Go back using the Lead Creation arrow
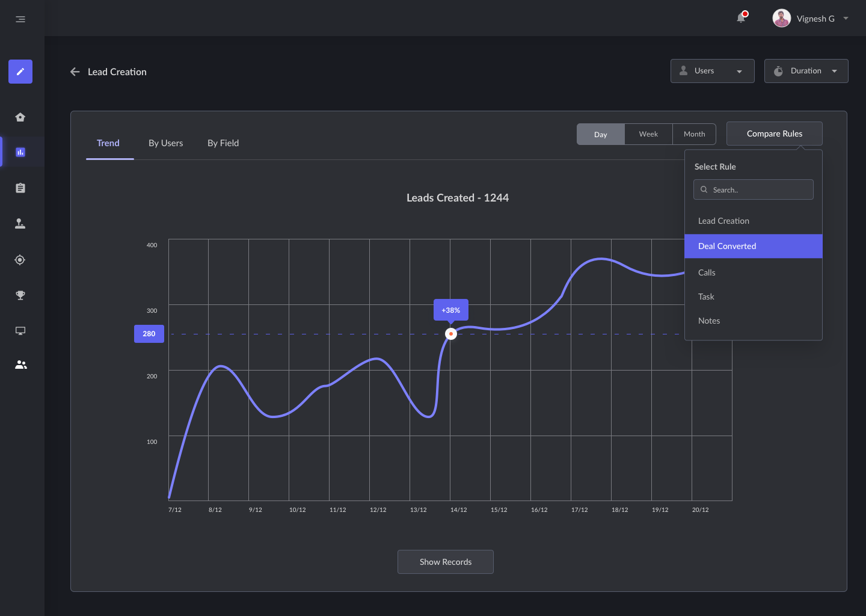Image resolution: width=866 pixels, height=616 pixels. coord(75,72)
